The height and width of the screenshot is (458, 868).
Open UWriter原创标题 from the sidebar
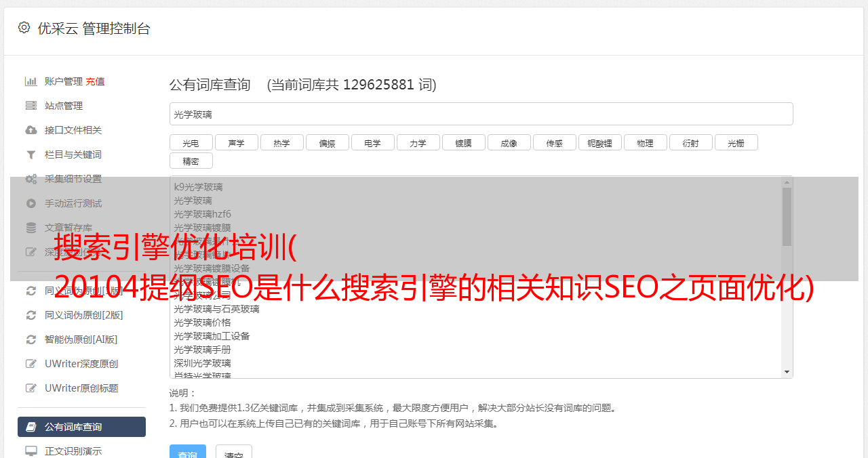pos(81,388)
